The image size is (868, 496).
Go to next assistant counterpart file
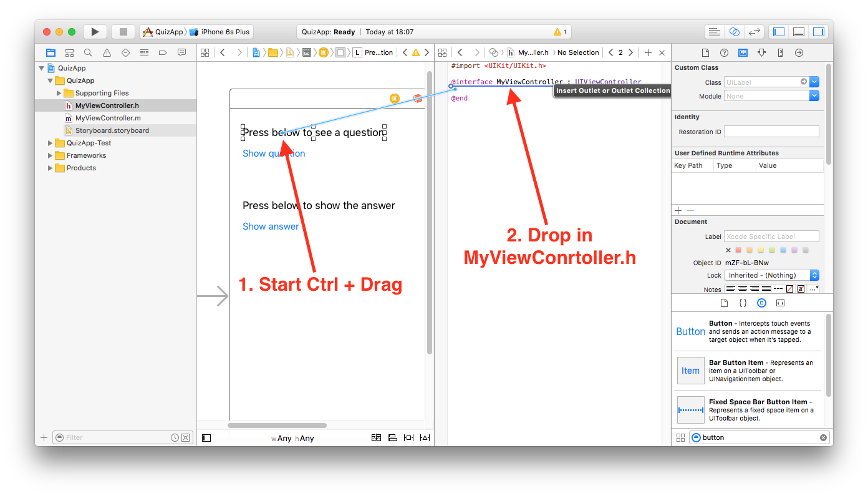630,52
